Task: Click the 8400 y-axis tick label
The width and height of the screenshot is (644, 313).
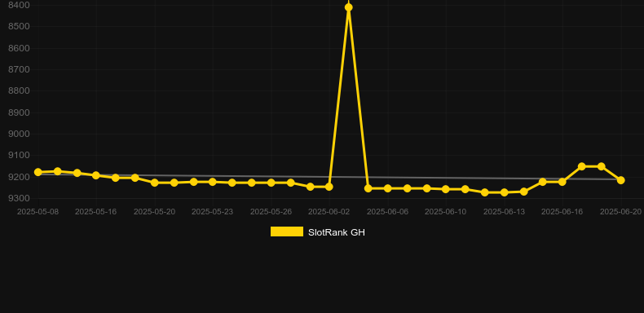Action: coord(19,5)
